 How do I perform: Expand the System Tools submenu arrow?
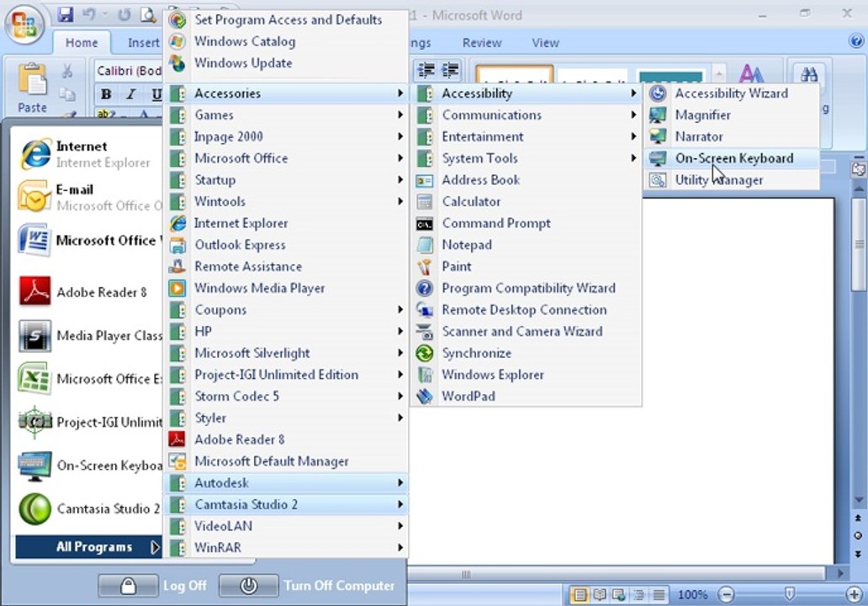633,158
